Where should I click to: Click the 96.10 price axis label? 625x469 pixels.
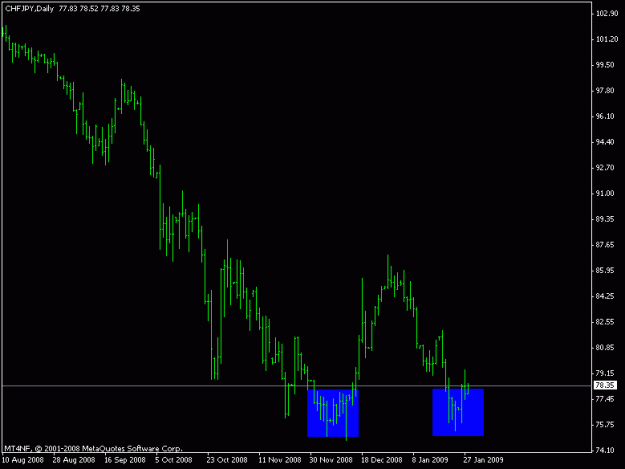[605, 116]
